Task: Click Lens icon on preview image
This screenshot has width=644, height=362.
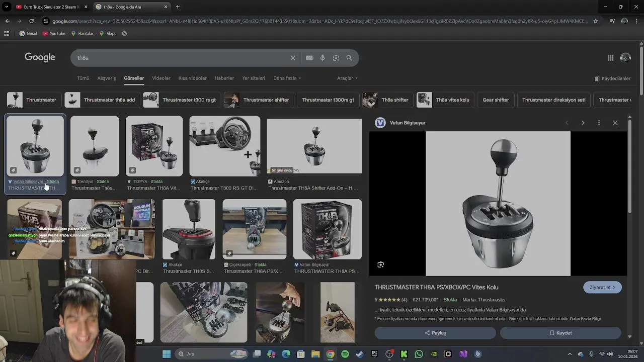Action: point(380,264)
